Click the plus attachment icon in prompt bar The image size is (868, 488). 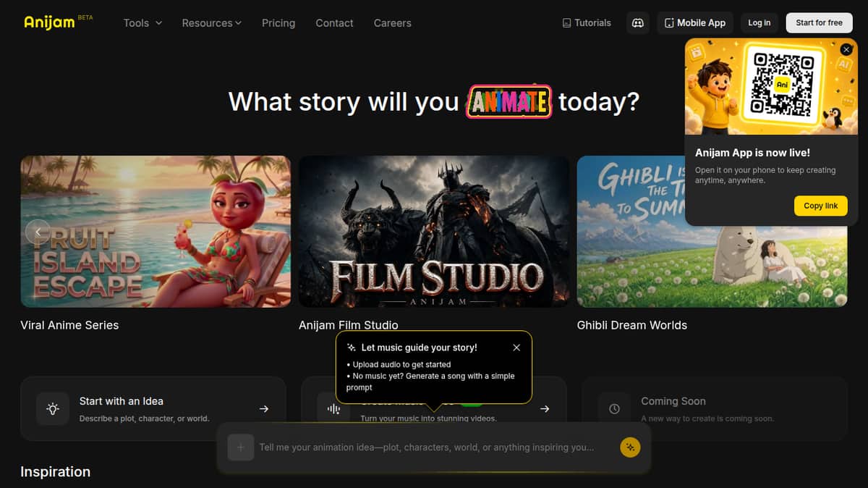(x=241, y=447)
